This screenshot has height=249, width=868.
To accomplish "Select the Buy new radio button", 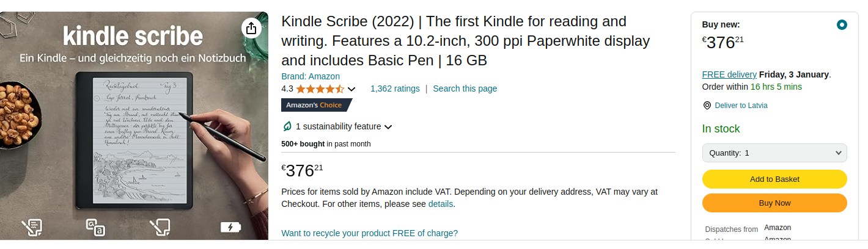I will pyautogui.click(x=842, y=25).
